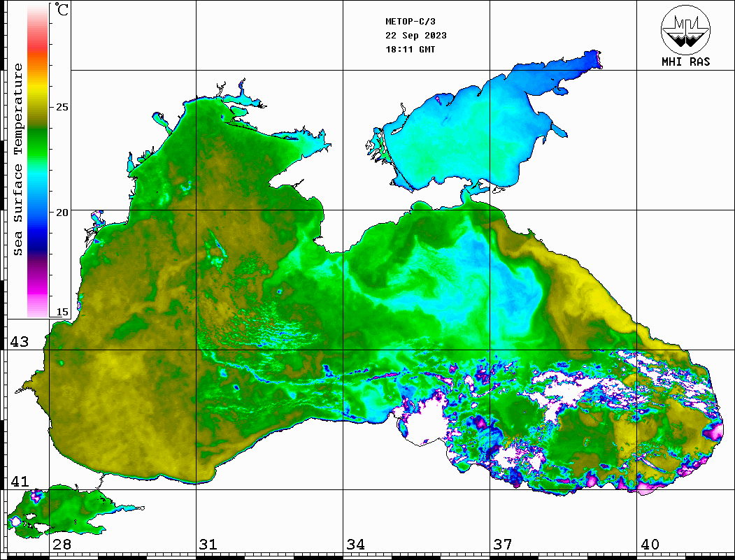Click latitude label 43

(19, 342)
